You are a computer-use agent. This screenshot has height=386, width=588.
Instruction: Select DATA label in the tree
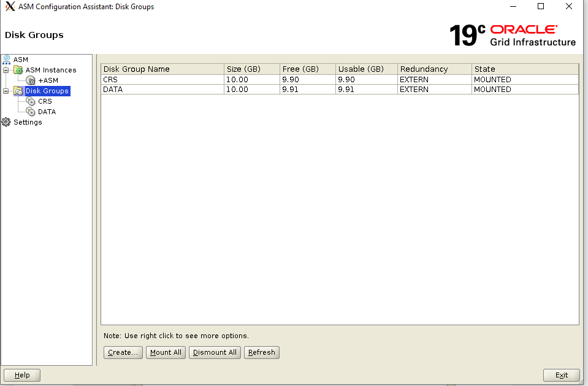(47, 112)
